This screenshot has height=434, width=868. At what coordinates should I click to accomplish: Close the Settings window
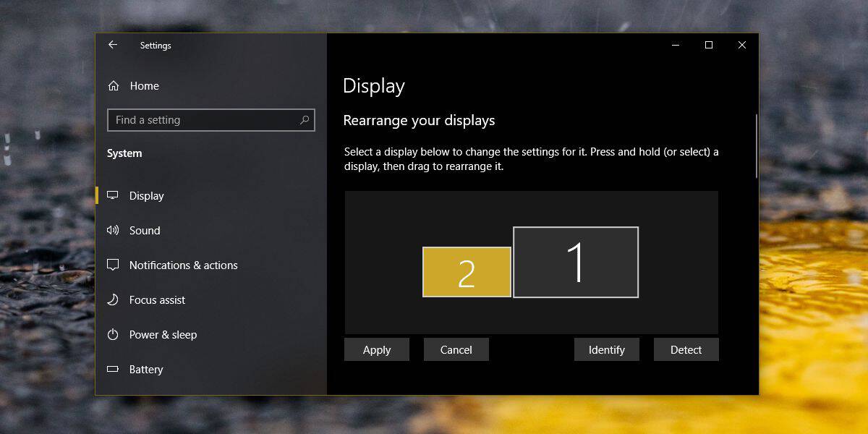(742, 45)
